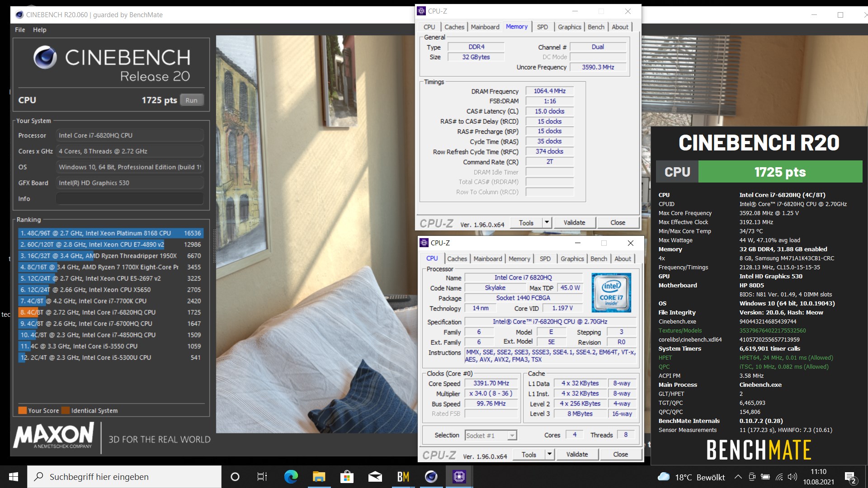Switch to BenchMate via its taskbar icon
Screen dimensions: 868x488
[403, 477]
